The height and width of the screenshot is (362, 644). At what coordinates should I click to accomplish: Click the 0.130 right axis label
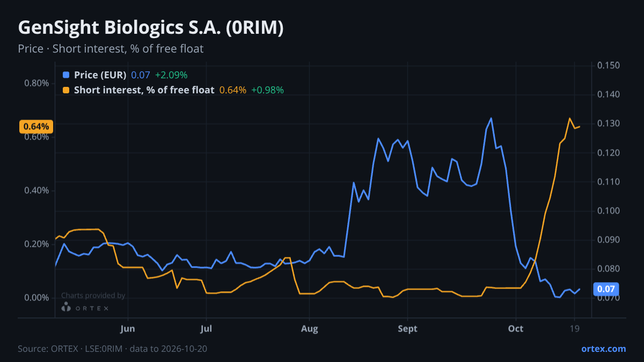coord(609,123)
